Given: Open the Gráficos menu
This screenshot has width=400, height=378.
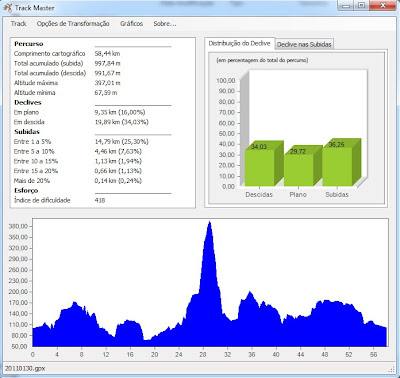Looking at the screenshot, I should [x=131, y=23].
